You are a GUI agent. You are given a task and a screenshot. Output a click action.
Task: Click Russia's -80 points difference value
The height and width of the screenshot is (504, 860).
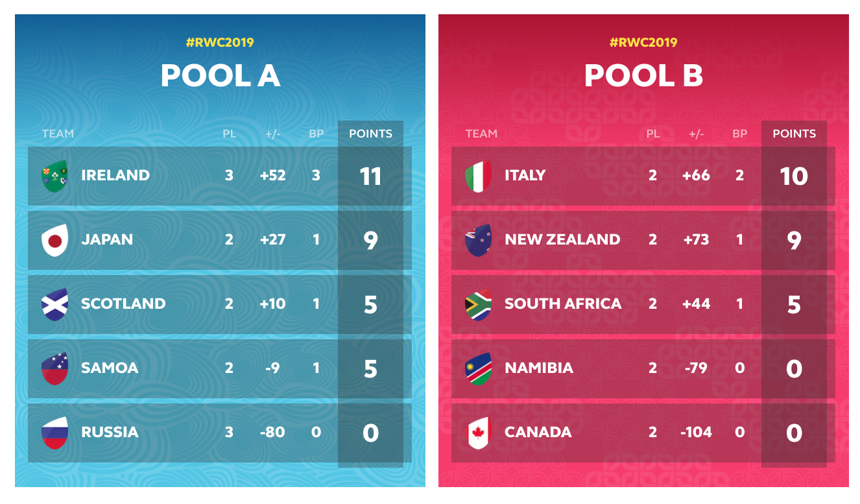click(x=272, y=432)
